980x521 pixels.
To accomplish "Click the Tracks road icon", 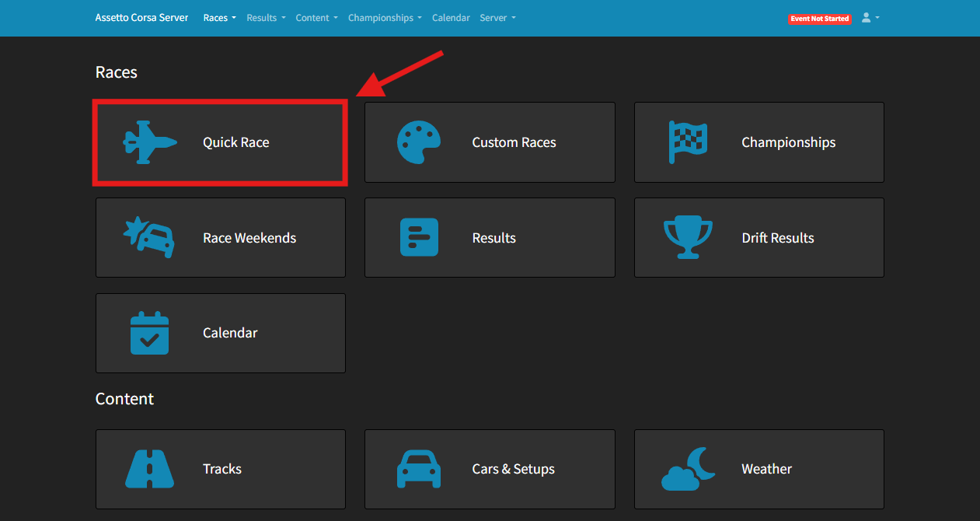I will [x=150, y=469].
